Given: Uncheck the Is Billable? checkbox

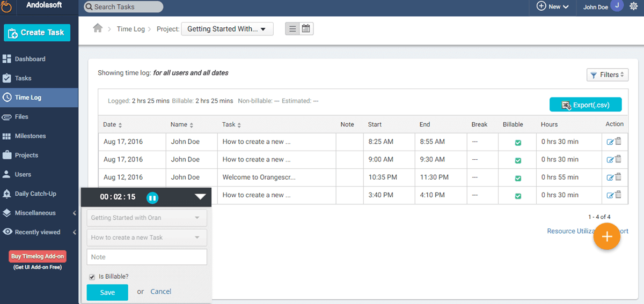Looking at the screenshot, I should tap(92, 277).
